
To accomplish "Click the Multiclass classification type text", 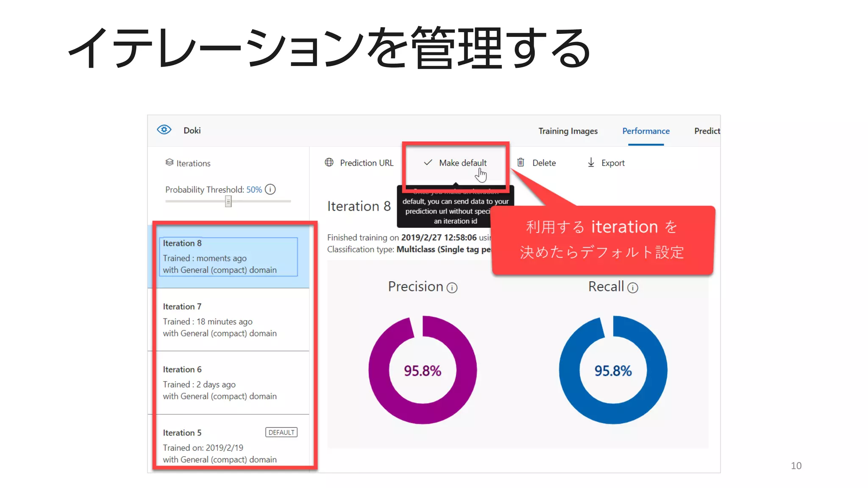I will tap(443, 250).
